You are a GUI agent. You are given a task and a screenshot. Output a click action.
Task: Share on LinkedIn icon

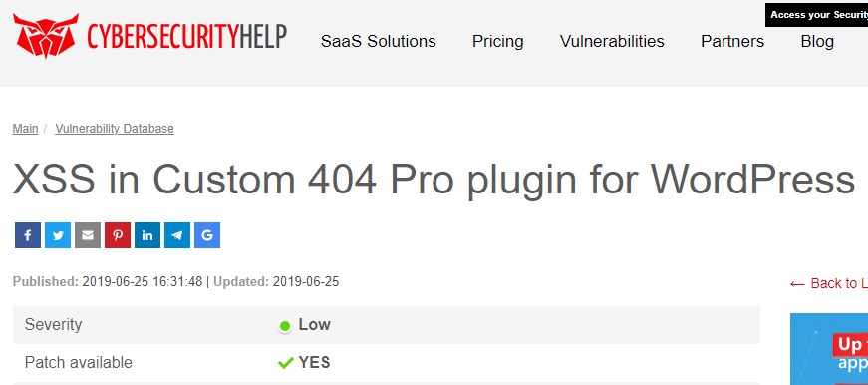click(147, 235)
